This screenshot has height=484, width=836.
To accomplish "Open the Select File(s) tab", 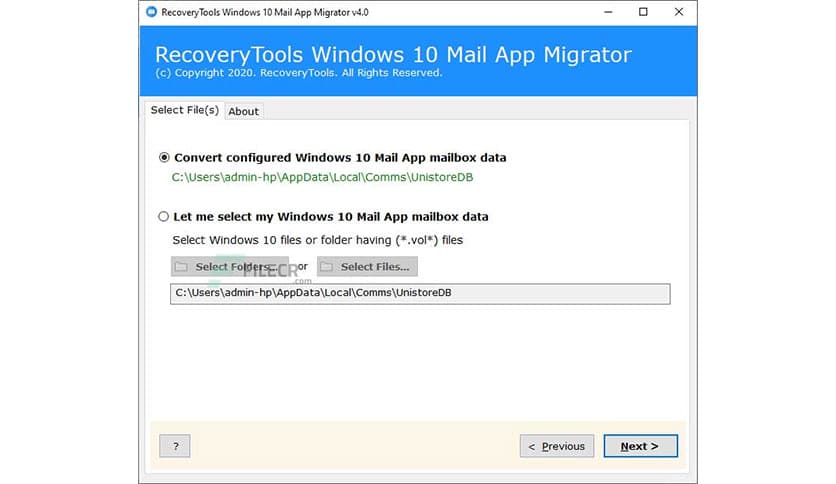I will 184,110.
